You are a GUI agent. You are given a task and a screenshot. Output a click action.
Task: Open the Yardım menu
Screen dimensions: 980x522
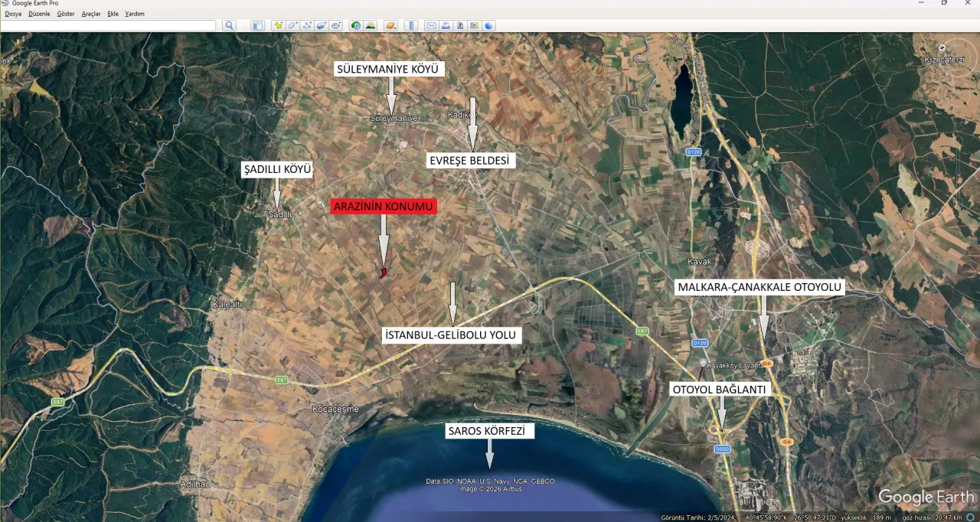click(135, 14)
